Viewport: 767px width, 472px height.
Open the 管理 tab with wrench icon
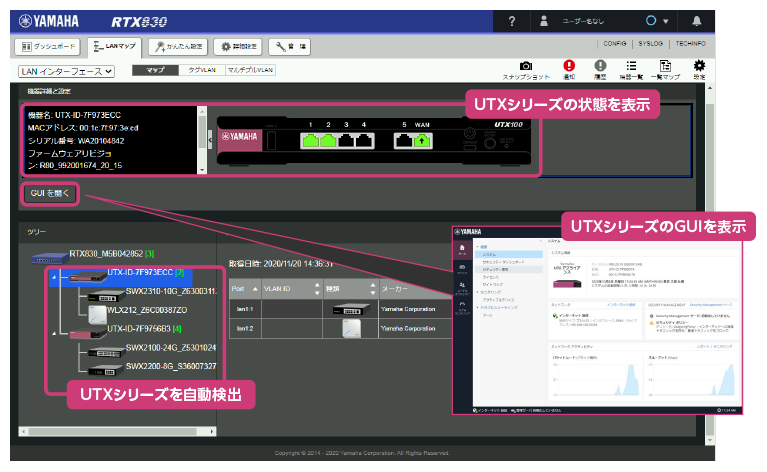point(290,46)
